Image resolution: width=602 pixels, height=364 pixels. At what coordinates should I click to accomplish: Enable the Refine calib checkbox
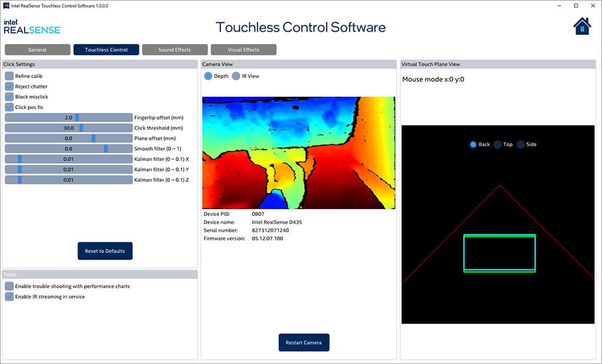point(9,76)
